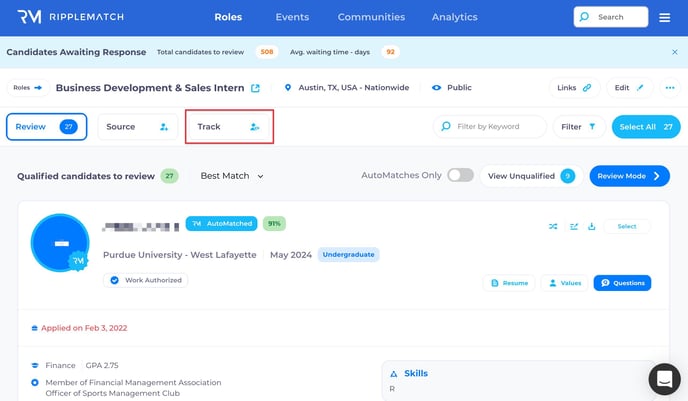Toggle the AutoMatches Only switch
Image resolution: width=688 pixels, height=401 pixels.
460,176
